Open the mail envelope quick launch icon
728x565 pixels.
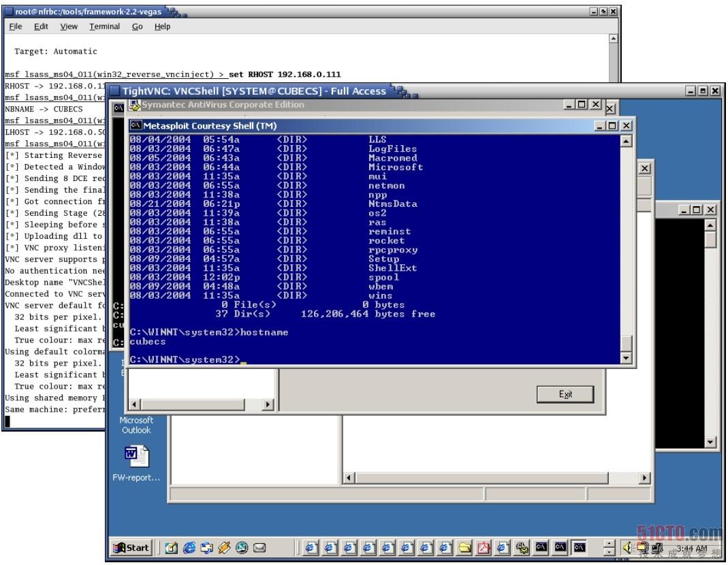pos(259,548)
